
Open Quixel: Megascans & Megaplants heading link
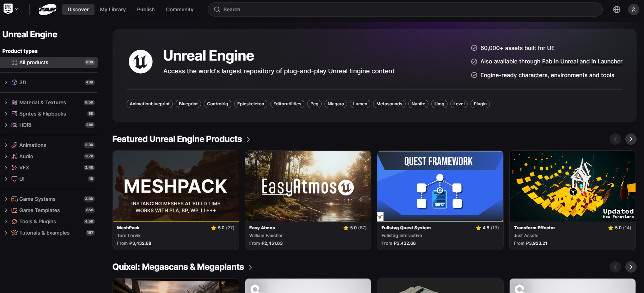point(182,267)
